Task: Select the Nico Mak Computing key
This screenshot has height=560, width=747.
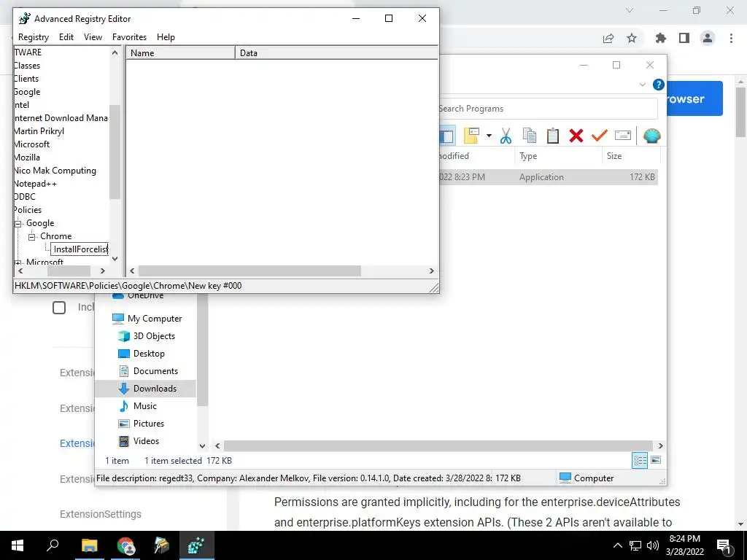Action: (55, 171)
